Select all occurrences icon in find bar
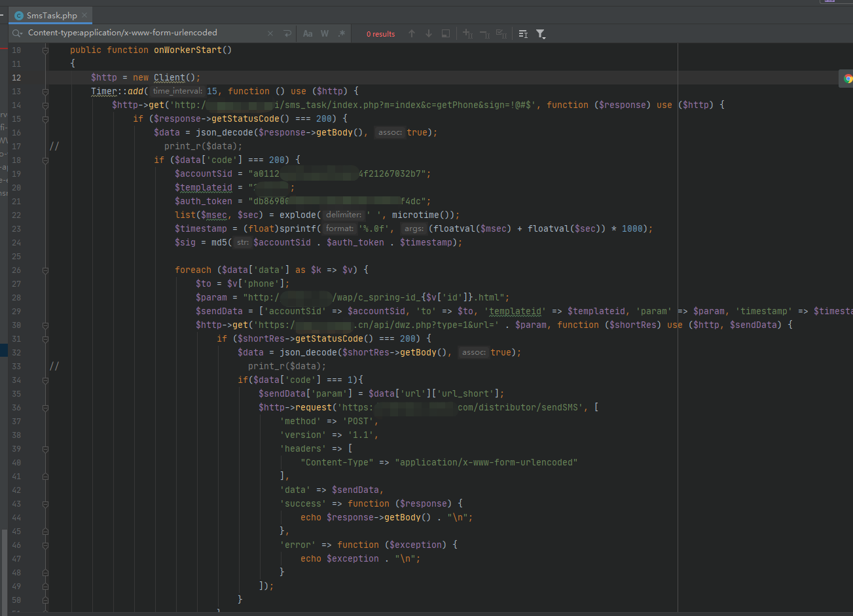Screen dimensions: 853x616 (x=501, y=33)
